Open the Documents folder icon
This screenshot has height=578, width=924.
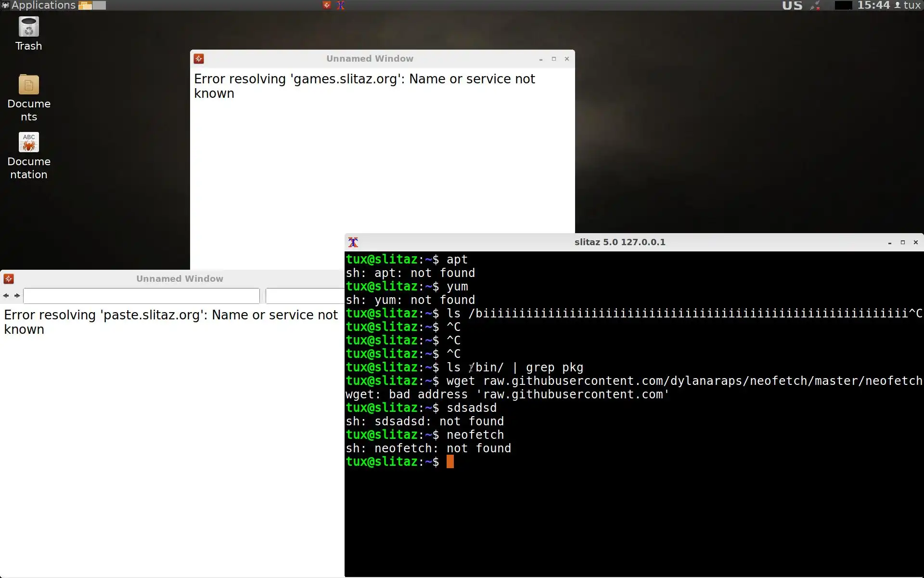coord(28,86)
